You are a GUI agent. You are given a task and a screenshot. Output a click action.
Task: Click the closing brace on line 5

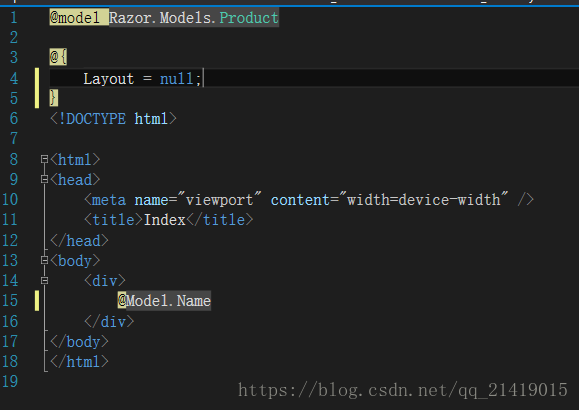pos(54,98)
